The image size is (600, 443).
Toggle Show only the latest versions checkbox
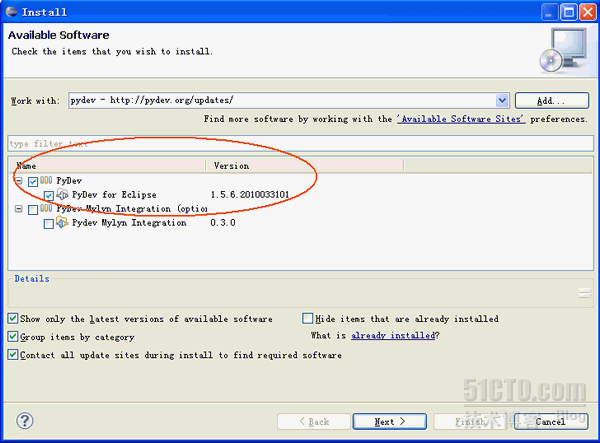click(x=13, y=318)
